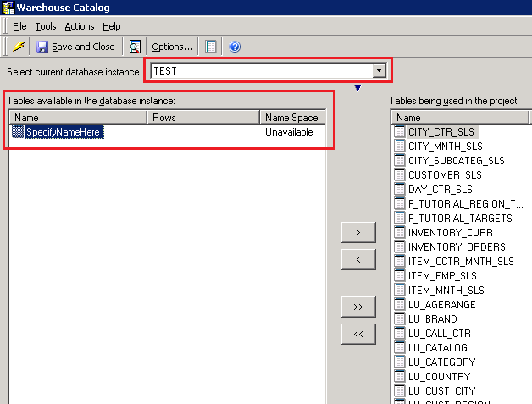
Task: Expand the database instance dropdown arrow
Action: [380, 71]
